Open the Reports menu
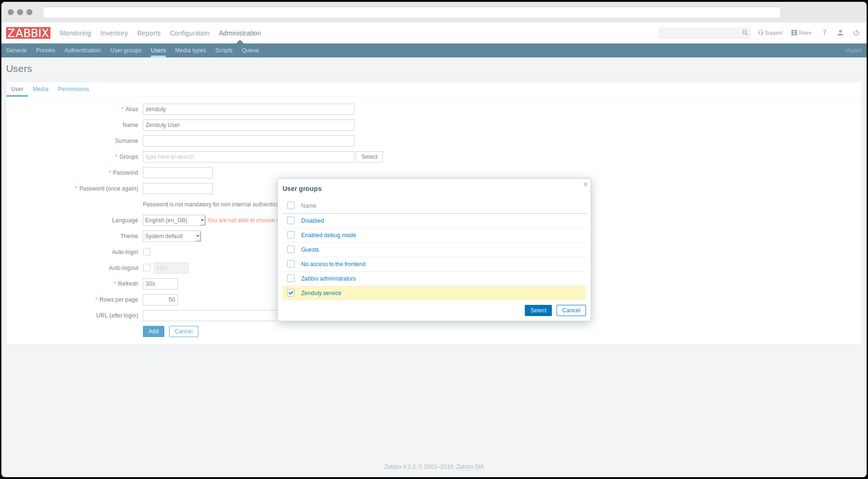868x479 pixels. tap(149, 33)
